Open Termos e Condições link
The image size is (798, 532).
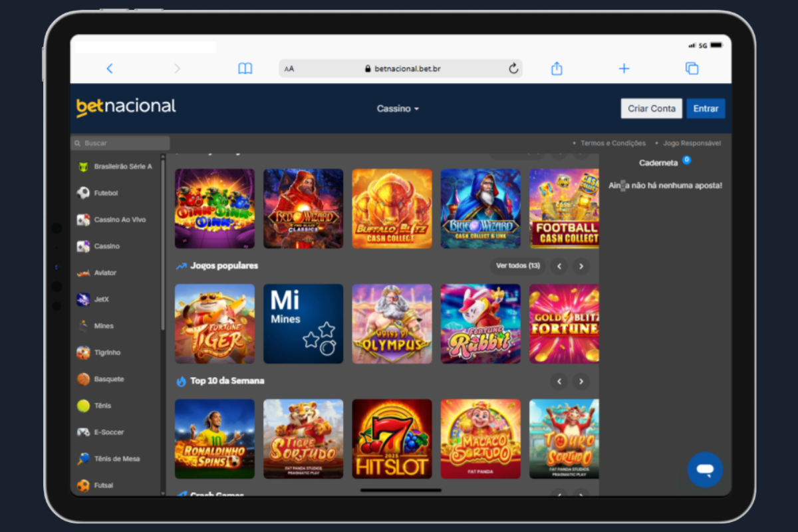pos(612,143)
